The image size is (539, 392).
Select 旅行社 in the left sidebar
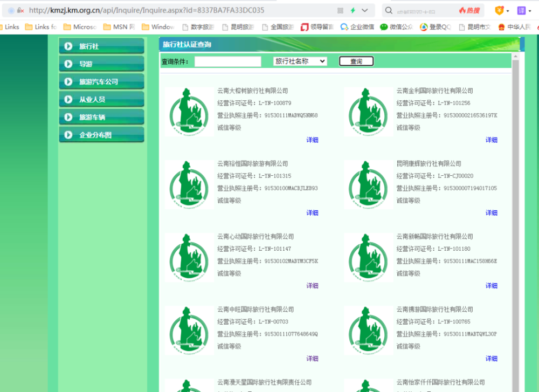pos(101,46)
